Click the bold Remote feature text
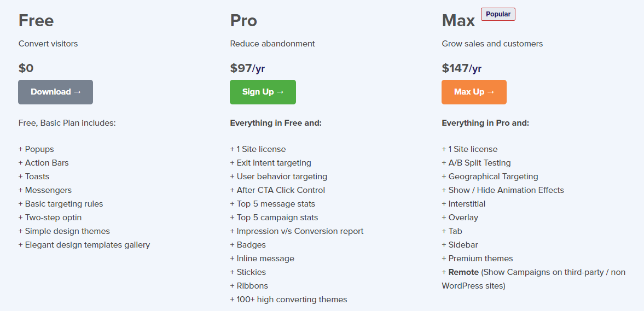This screenshot has width=644, height=311. 464,272
